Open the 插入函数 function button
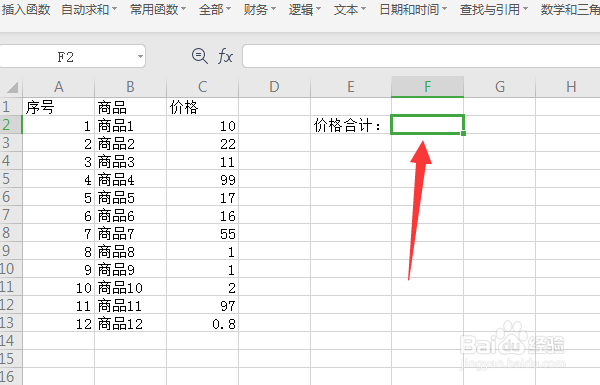Screen dimensions: 600x385 pos(26,9)
